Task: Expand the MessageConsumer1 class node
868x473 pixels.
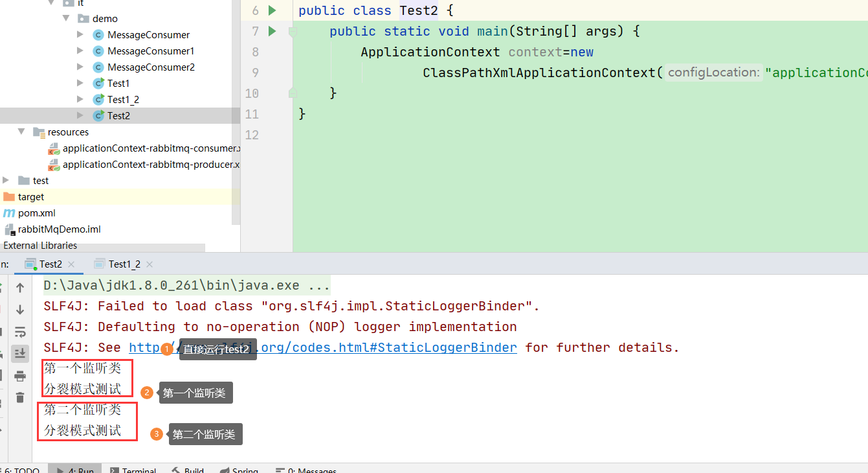Action: click(80, 51)
